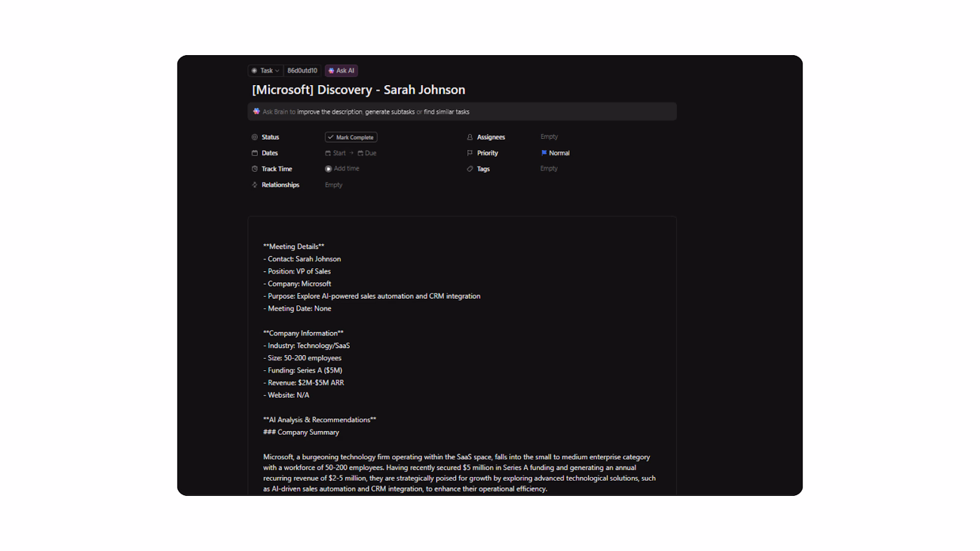Click the **AI Analysis & Recommendations** line

(320, 420)
